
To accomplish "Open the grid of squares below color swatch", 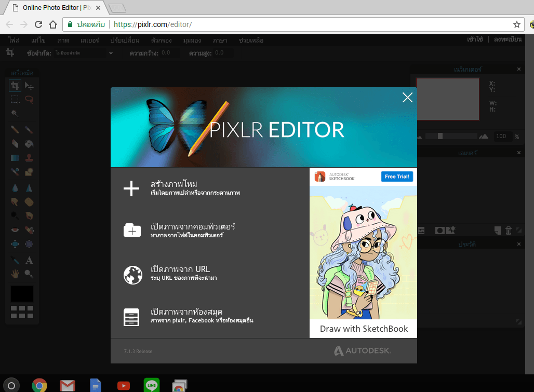I will tap(22, 312).
